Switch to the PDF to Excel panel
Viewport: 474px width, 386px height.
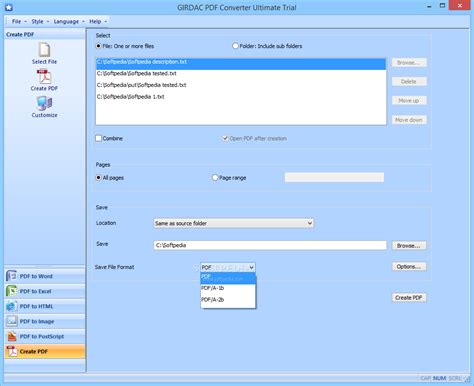[45, 291]
